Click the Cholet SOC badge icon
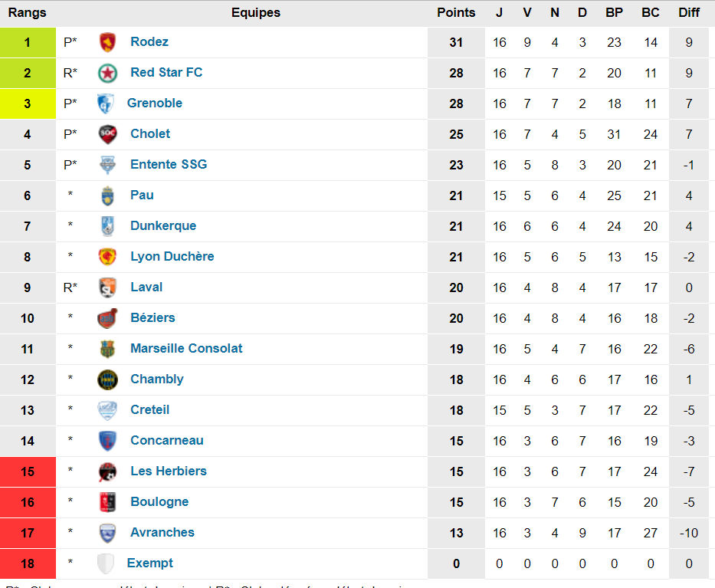The height and width of the screenshot is (588, 715). pyautogui.click(x=108, y=134)
